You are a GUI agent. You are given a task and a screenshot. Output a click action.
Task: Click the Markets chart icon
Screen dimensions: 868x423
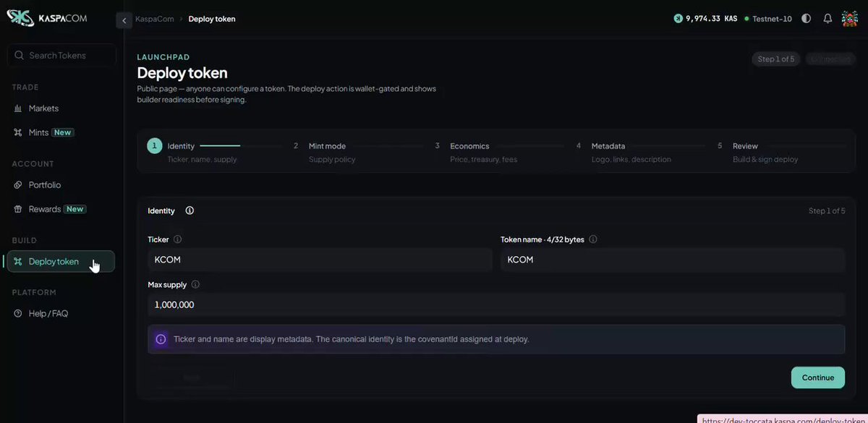[19, 108]
